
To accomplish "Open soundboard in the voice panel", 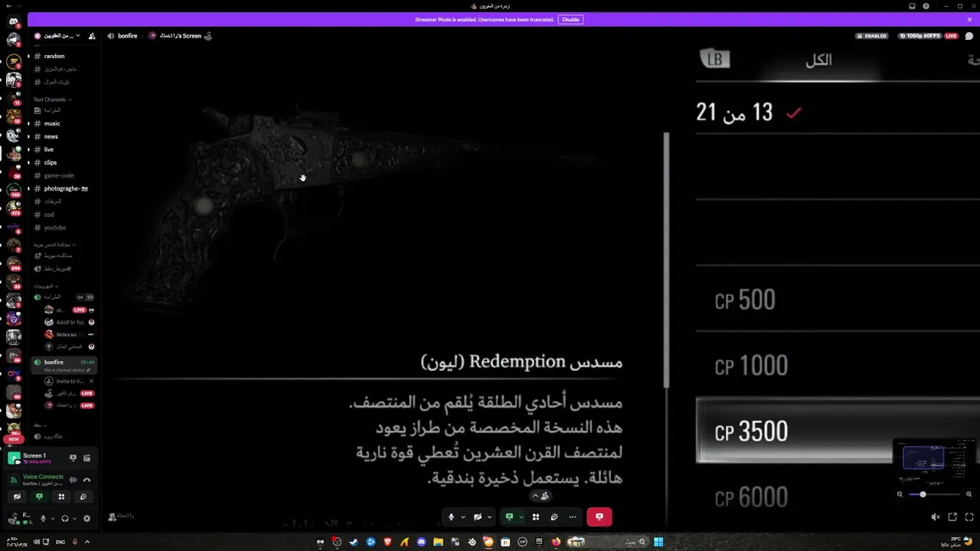I will (x=83, y=497).
